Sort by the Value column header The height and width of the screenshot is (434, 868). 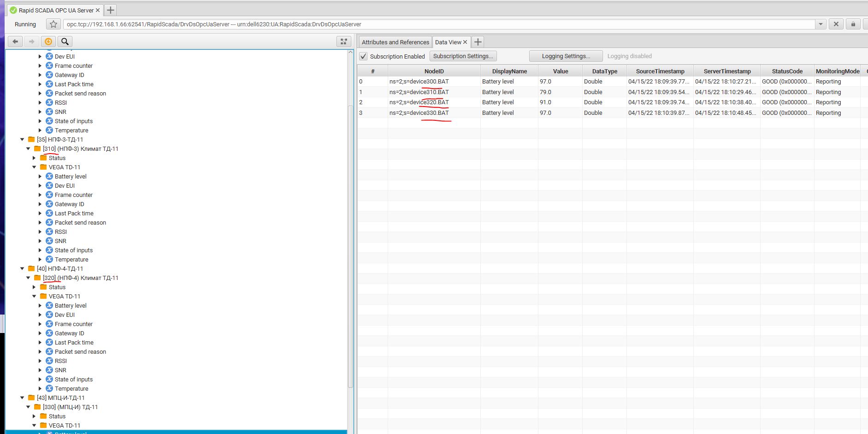click(x=560, y=71)
